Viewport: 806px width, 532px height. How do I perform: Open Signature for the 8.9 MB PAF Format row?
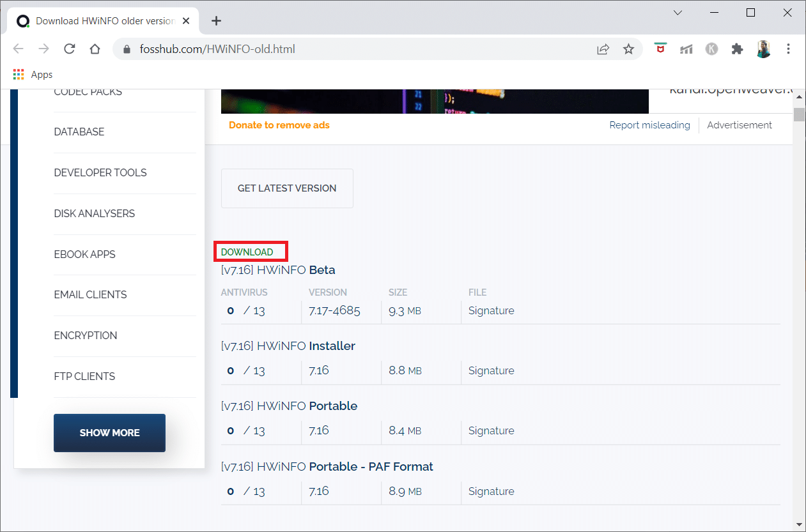(491, 491)
